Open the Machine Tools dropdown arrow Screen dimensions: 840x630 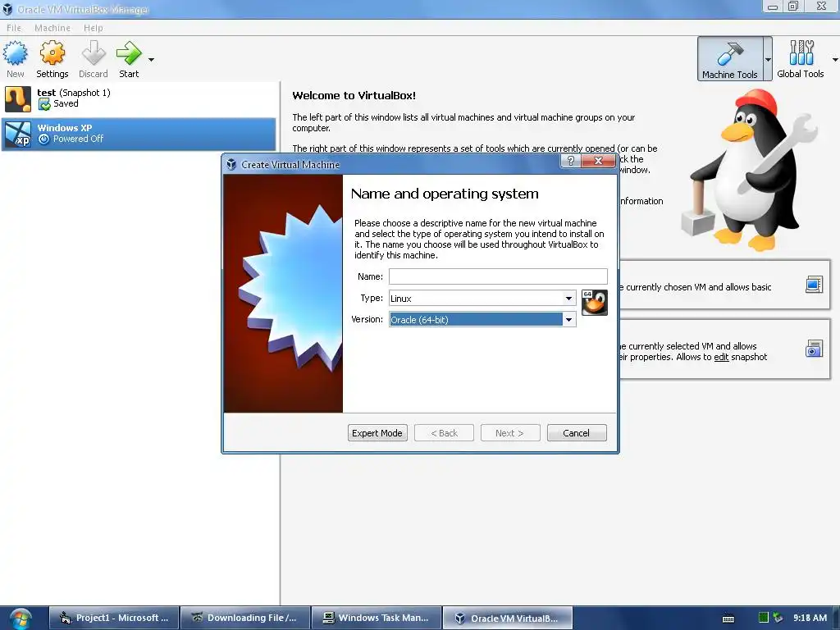(768, 59)
